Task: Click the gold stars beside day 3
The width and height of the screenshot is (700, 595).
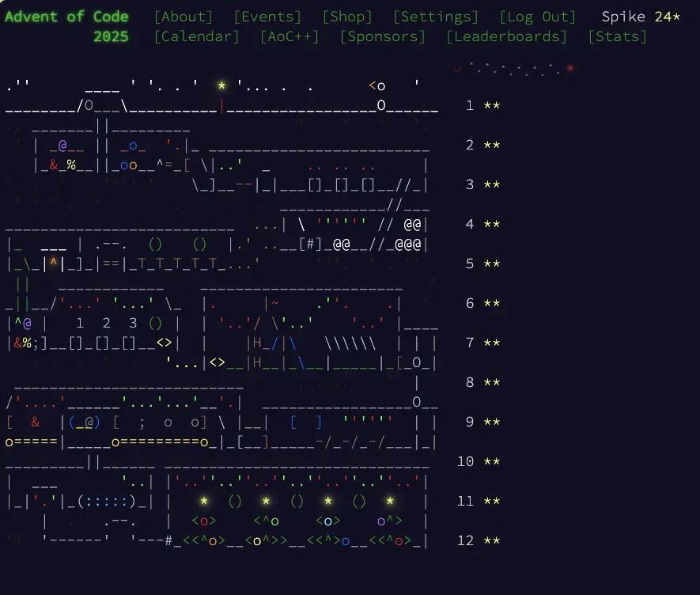Action: (x=491, y=185)
